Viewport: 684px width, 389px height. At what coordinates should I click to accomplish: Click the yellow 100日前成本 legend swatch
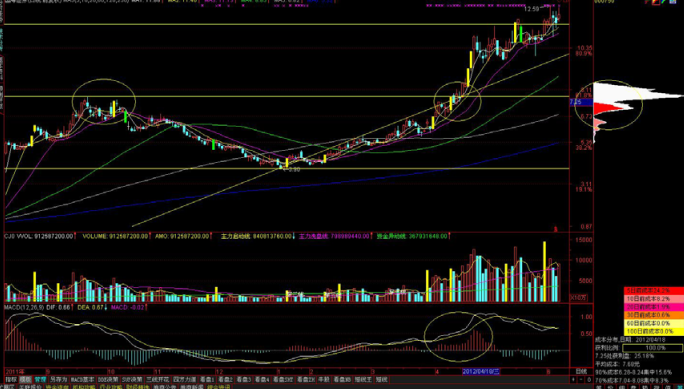[x=653, y=331]
